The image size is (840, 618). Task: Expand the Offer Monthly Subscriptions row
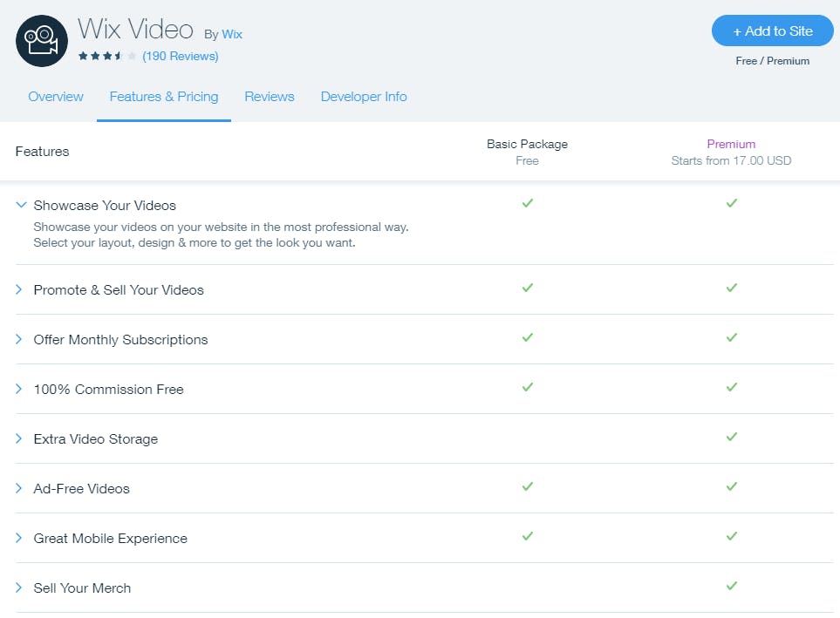[18, 339]
